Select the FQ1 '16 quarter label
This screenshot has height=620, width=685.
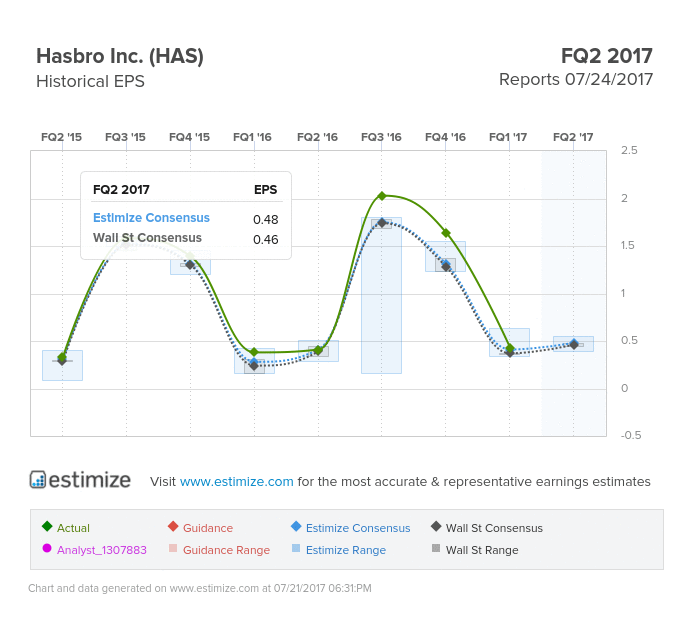(x=253, y=137)
